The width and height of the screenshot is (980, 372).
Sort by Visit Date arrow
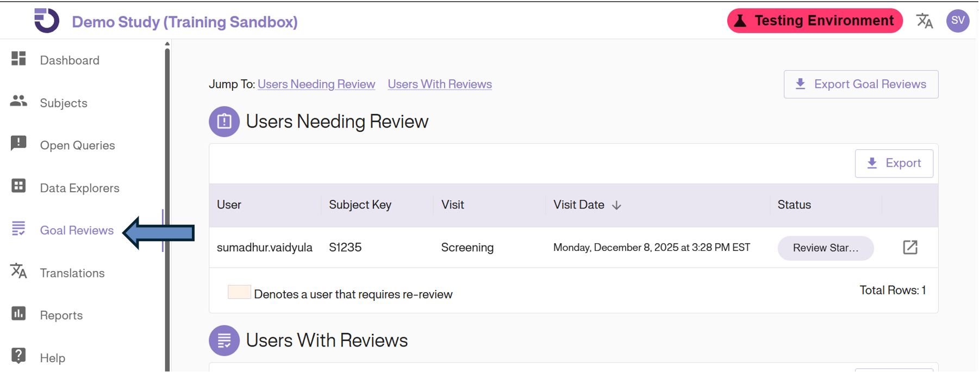pyautogui.click(x=616, y=205)
